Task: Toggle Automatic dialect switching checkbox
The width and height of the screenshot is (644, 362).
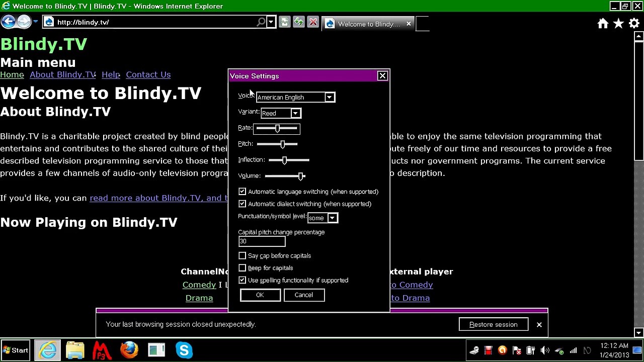Action: coord(243,204)
